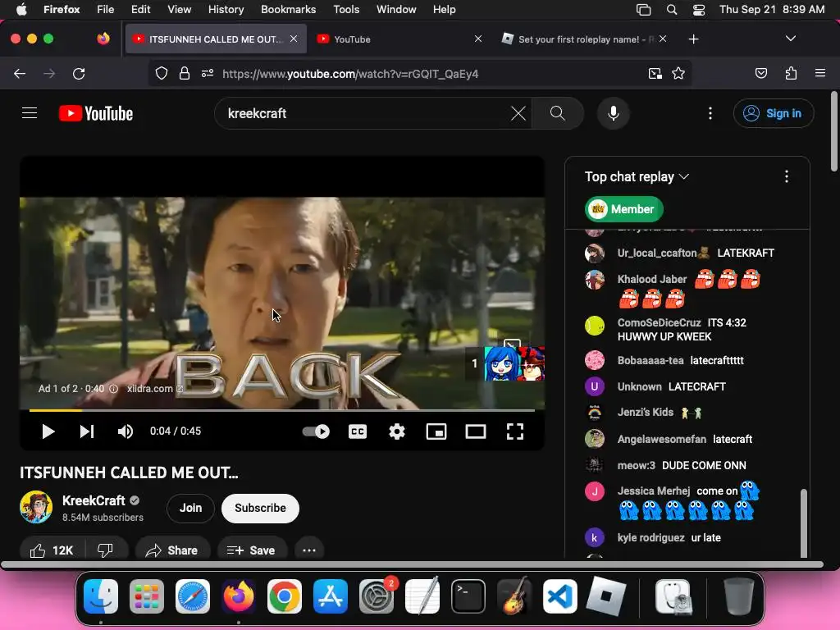Image resolution: width=840 pixels, height=630 pixels.
Task: Open more actions ellipsis below video
Action: [309, 550]
